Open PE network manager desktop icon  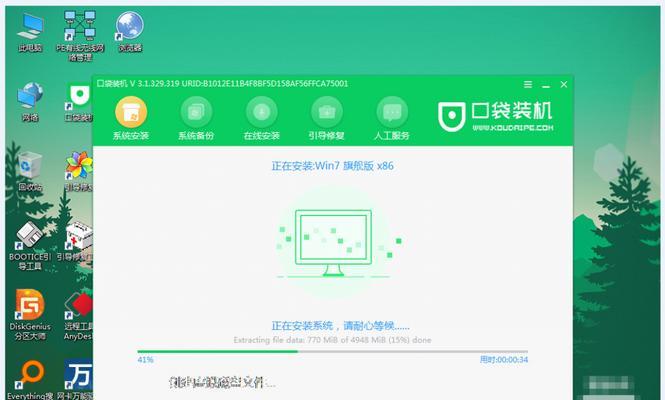(x=80, y=36)
